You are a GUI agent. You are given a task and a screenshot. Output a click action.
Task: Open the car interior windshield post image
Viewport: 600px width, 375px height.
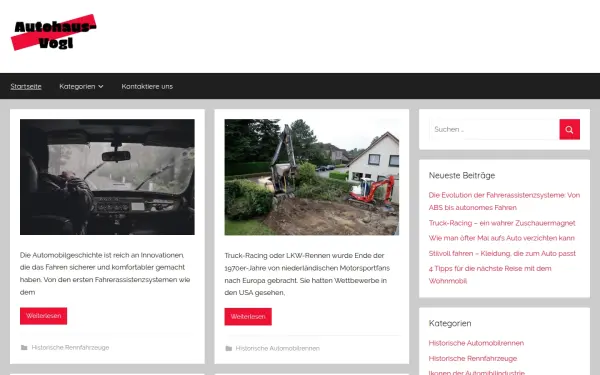107,177
